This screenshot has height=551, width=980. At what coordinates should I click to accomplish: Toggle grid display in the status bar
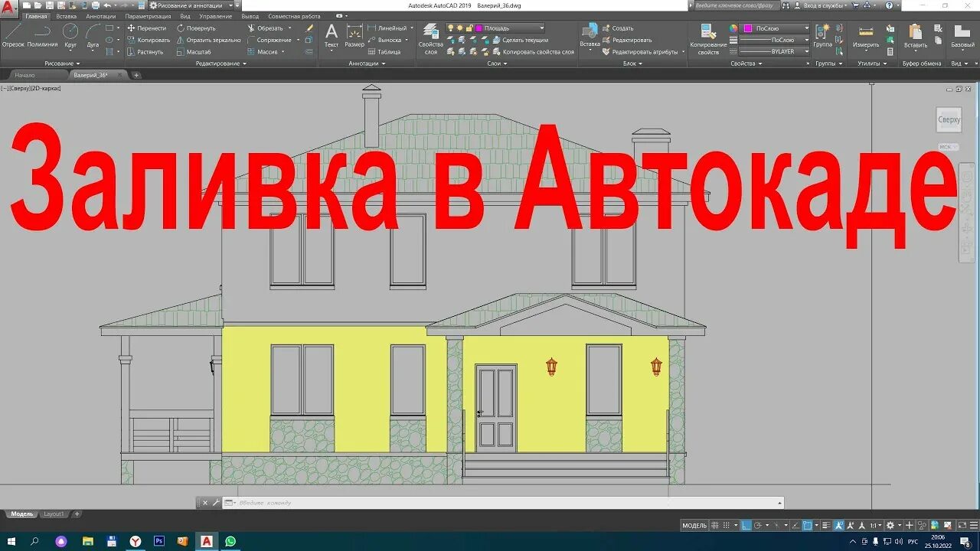[x=714, y=527]
